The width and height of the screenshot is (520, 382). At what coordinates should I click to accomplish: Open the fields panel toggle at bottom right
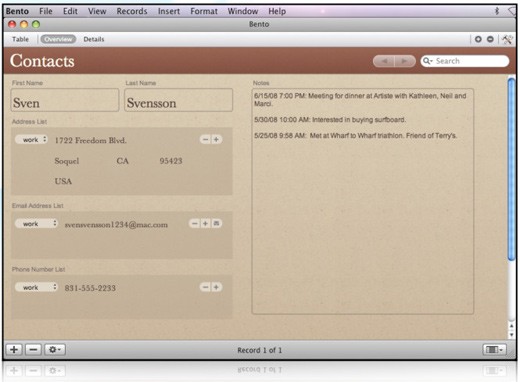coord(494,350)
